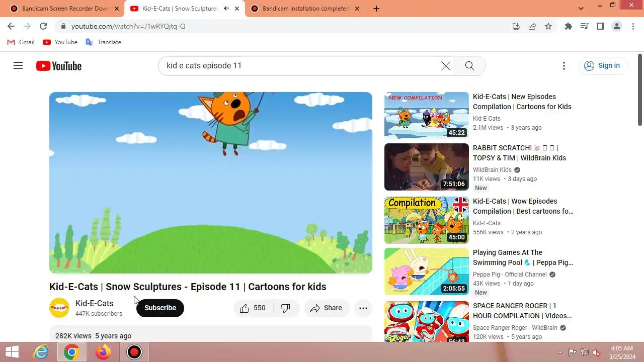This screenshot has width=644, height=362.
Task: Share this page from the address bar
Action: (x=532, y=26)
